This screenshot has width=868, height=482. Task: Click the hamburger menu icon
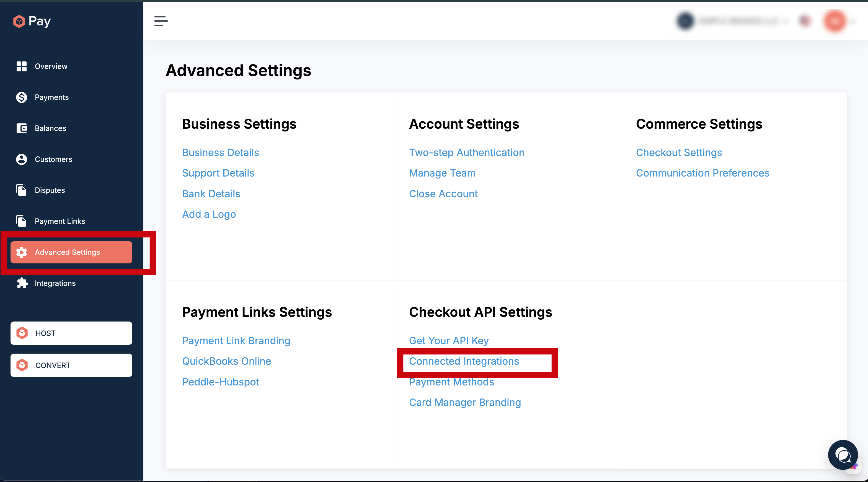pyautogui.click(x=161, y=21)
